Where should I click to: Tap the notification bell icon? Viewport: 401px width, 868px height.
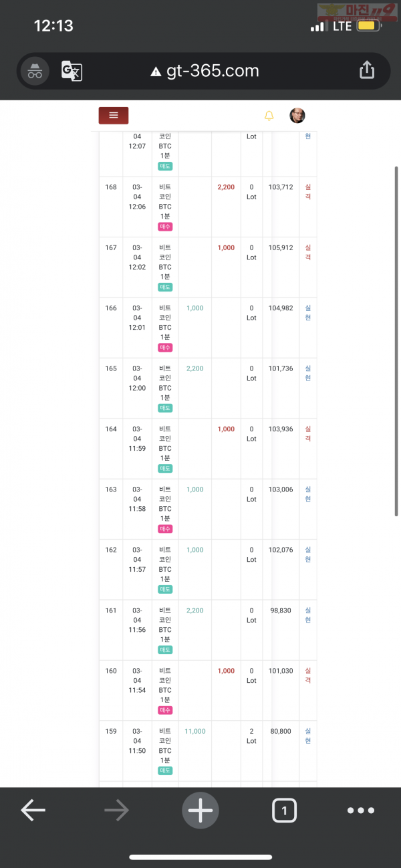(x=269, y=116)
